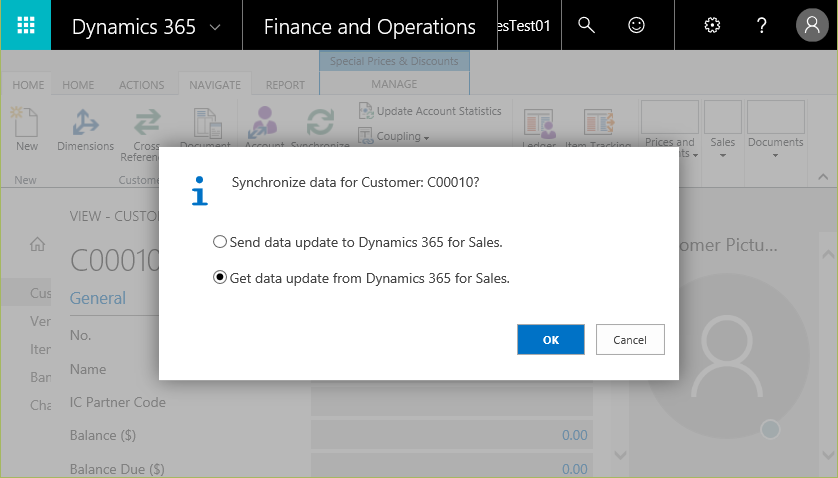Viewport: 838px width, 478px height.
Task: Confirm with the OK button
Action: tap(550, 340)
